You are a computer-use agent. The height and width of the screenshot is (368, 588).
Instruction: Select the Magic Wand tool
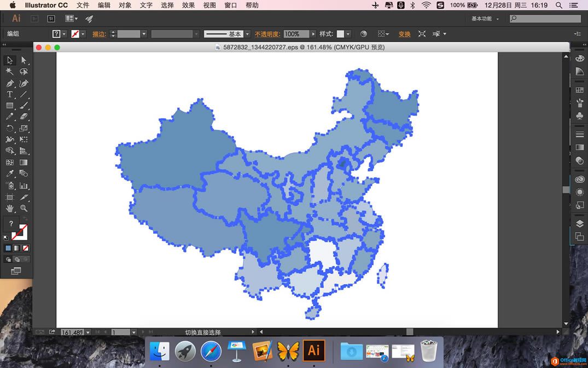[9, 72]
